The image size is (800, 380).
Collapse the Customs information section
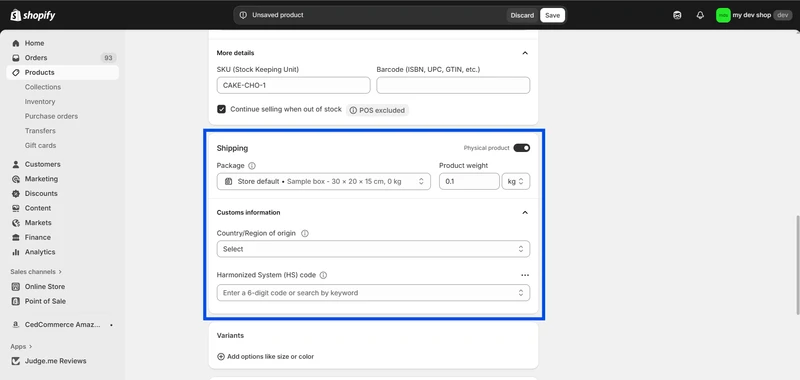[x=525, y=213]
